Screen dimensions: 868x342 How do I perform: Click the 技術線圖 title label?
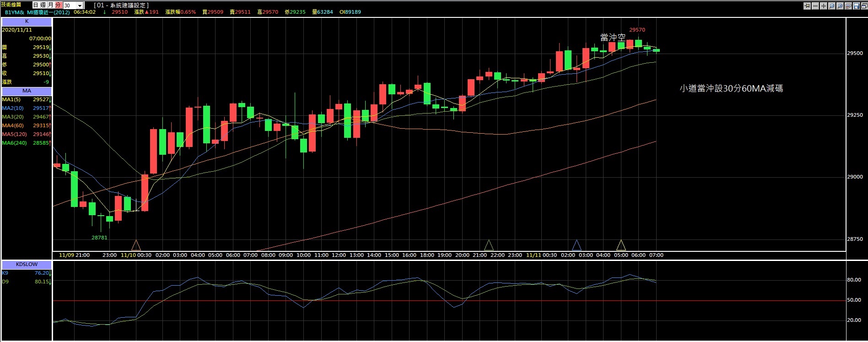click(11, 5)
